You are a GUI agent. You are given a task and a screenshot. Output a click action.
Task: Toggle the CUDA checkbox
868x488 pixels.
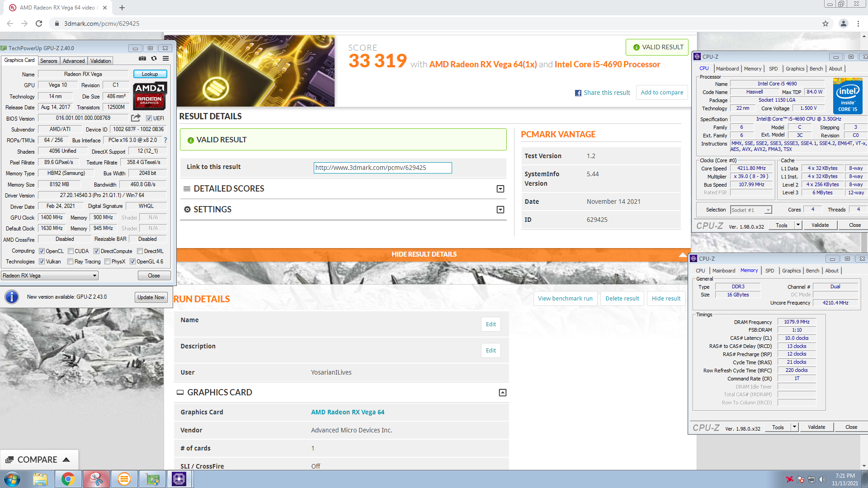coord(71,251)
